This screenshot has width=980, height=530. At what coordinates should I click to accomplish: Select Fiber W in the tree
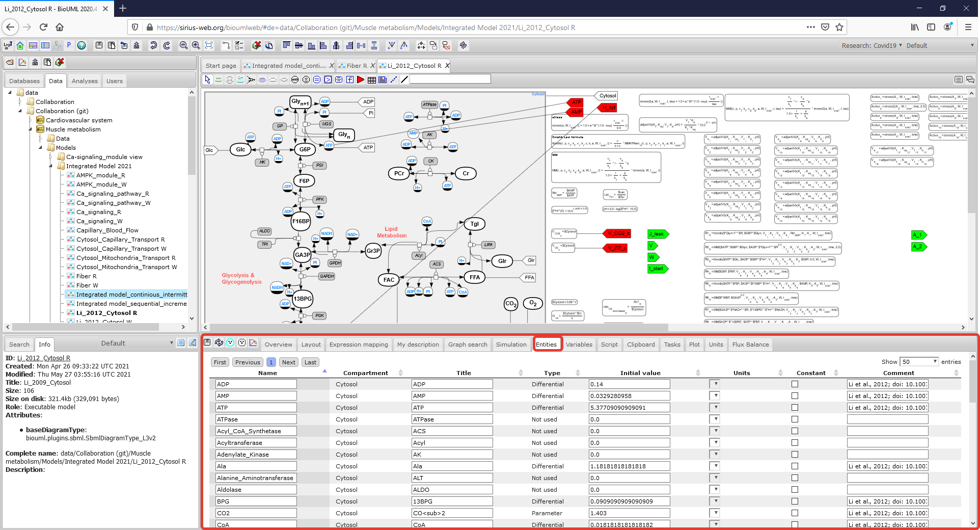coord(87,285)
